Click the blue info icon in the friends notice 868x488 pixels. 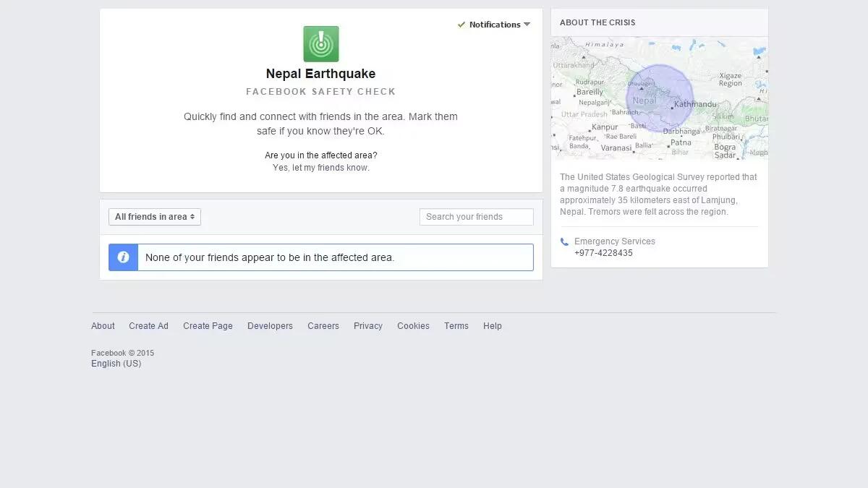click(123, 257)
